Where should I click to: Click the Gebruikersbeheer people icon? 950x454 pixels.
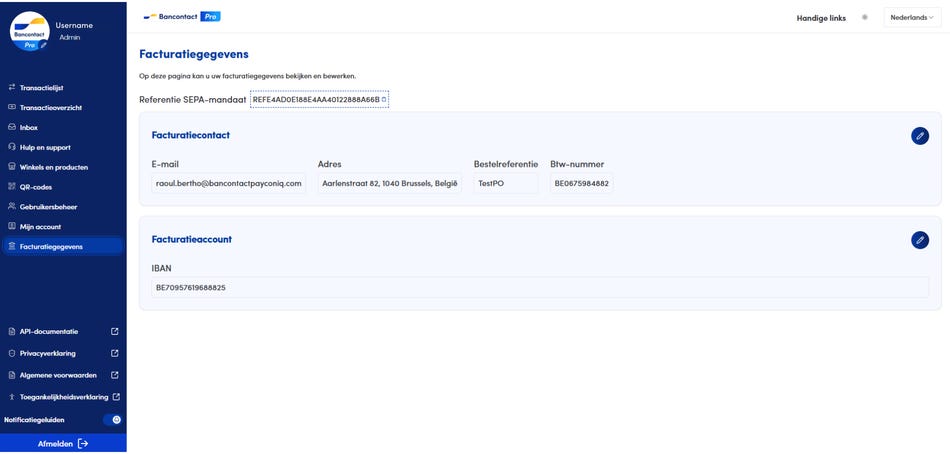pos(12,207)
